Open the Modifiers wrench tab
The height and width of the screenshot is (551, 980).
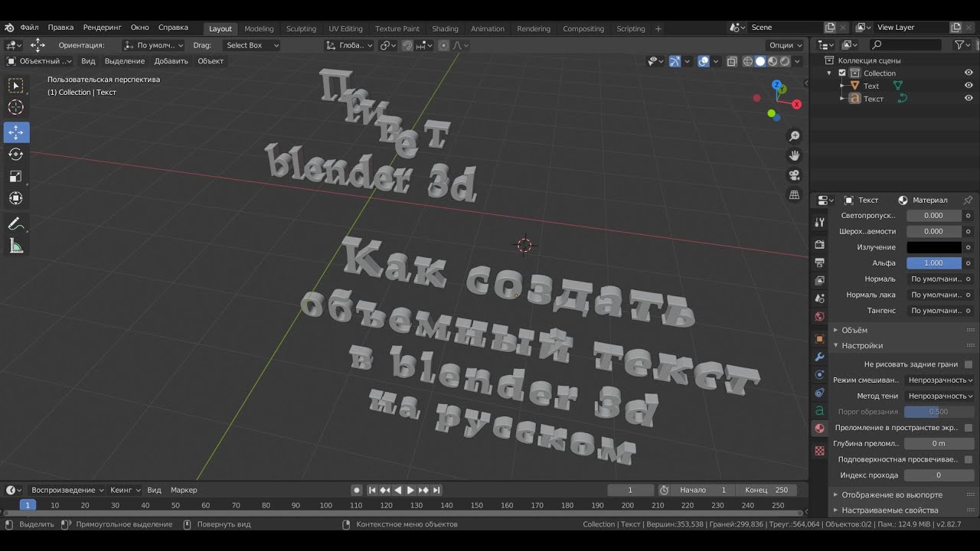[819, 357]
